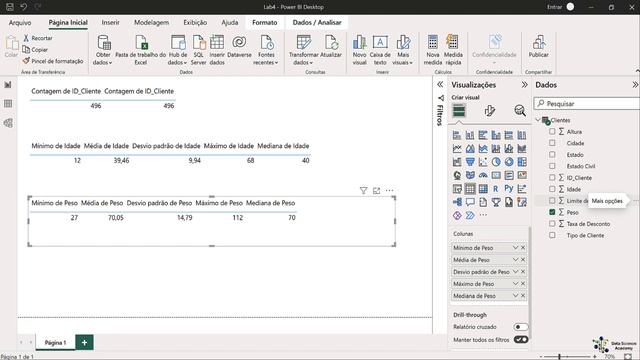Click filter icon on the Peso table

pos(363,191)
